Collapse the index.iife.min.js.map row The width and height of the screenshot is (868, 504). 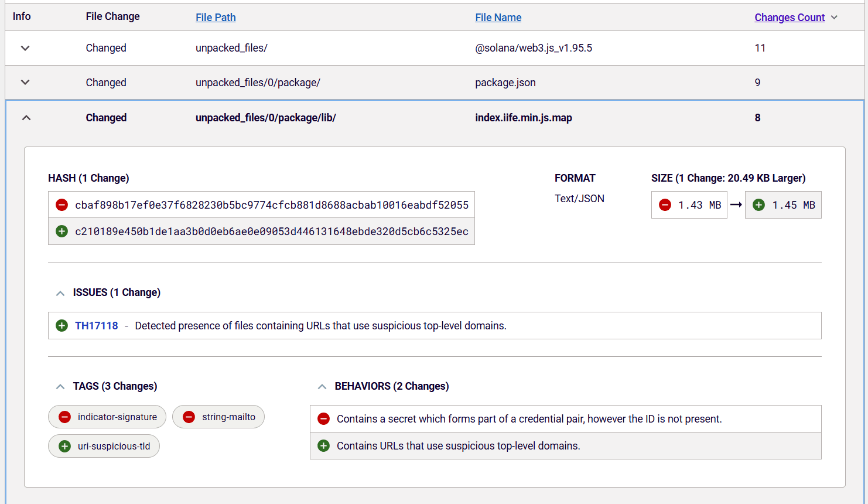[26, 118]
